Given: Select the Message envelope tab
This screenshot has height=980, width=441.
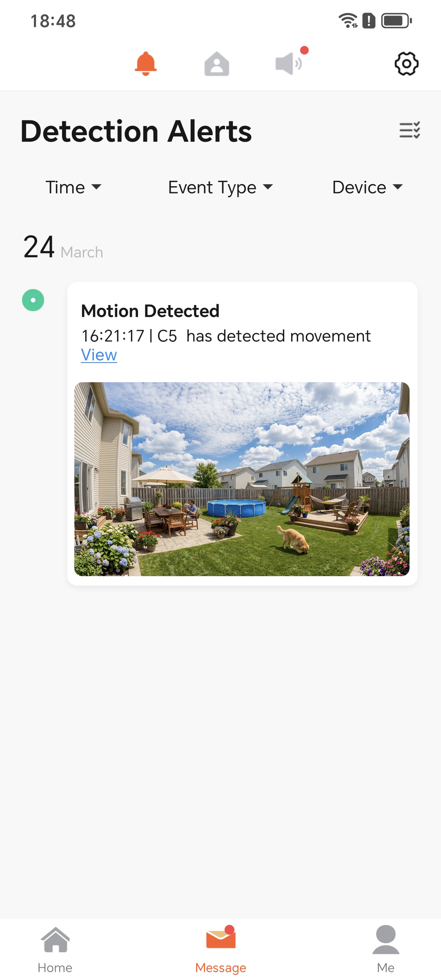Looking at the screenshot, I should pyautogui.click(x=220, y=951).
